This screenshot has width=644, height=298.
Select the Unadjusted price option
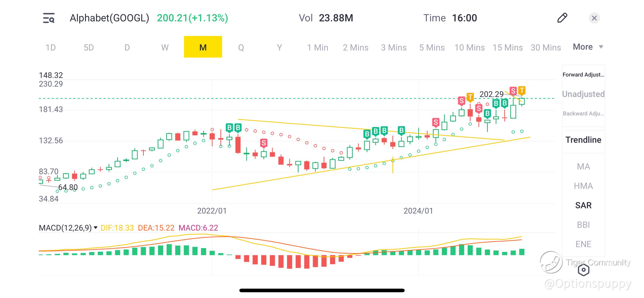pyautogui.click(x=583, y=94)
